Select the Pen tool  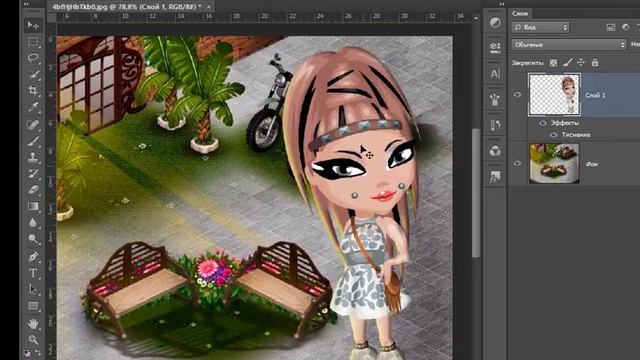pyautogui.click(x=33, y=256)
